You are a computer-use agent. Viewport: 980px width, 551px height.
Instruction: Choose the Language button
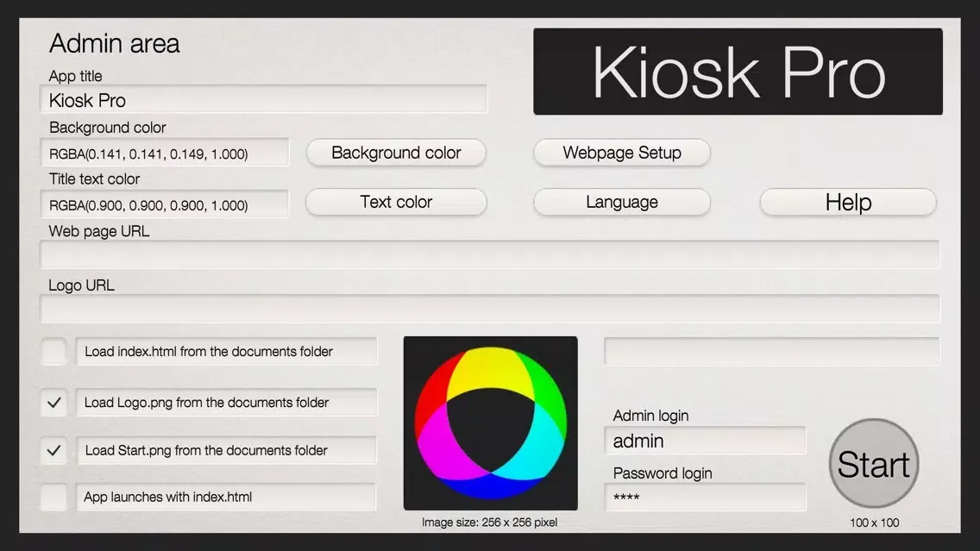[x=622, y=203]
